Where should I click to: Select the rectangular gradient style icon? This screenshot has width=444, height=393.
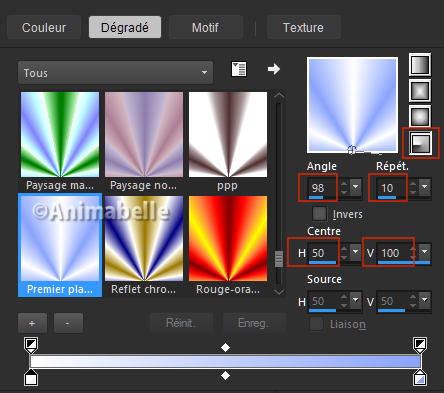pyautogui.click(x=420, y=91)
